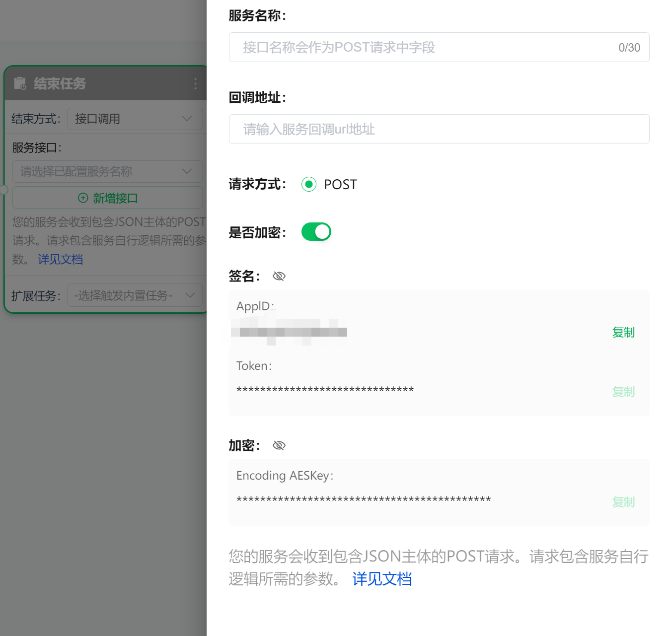Click the 结束任务 clipboard icon
Viewport: 672px width, 636px height.
coord(20,83)
